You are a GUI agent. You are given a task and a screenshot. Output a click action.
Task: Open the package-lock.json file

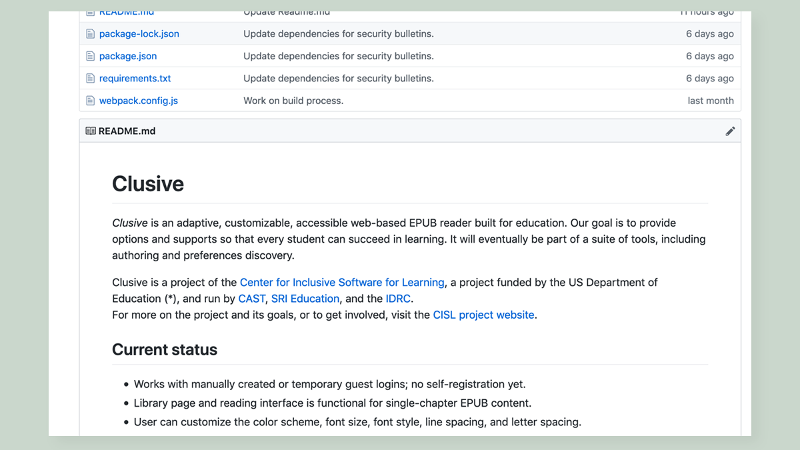click(x=139, y=34)
